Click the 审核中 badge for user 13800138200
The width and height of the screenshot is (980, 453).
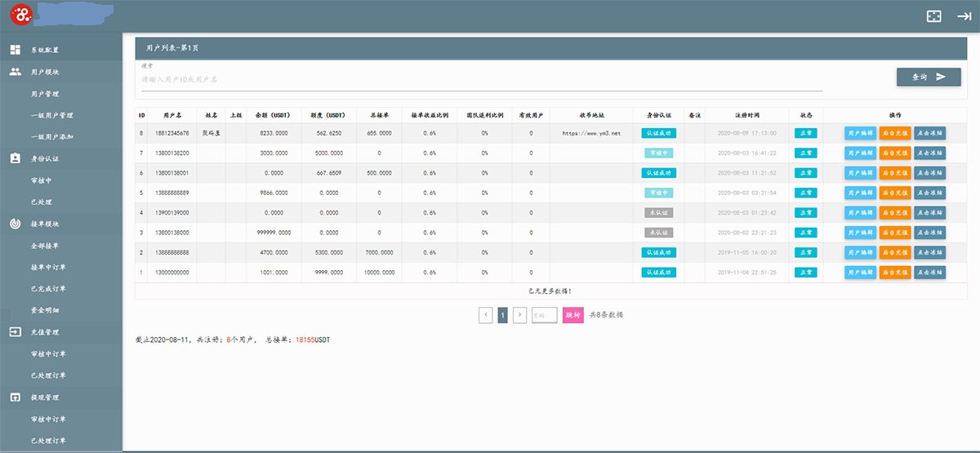[658, 153]
